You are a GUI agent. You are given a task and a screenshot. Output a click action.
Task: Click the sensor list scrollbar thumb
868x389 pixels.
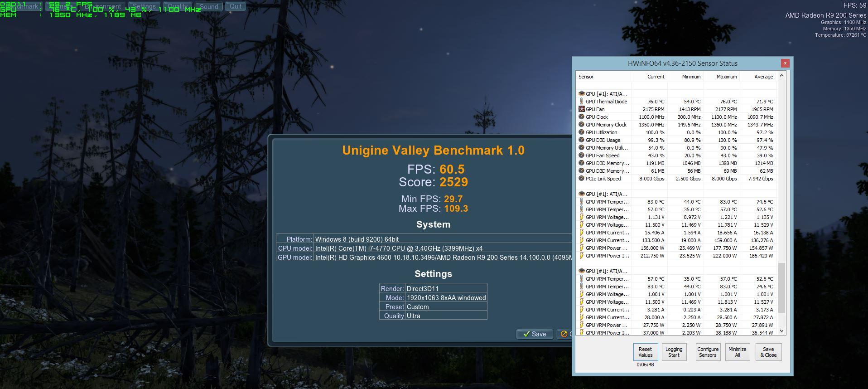[781, 287]
